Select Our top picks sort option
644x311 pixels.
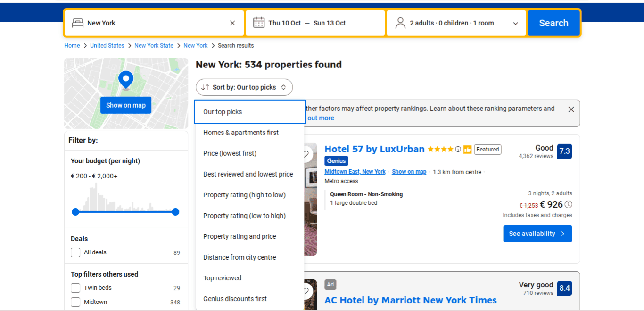250,112
